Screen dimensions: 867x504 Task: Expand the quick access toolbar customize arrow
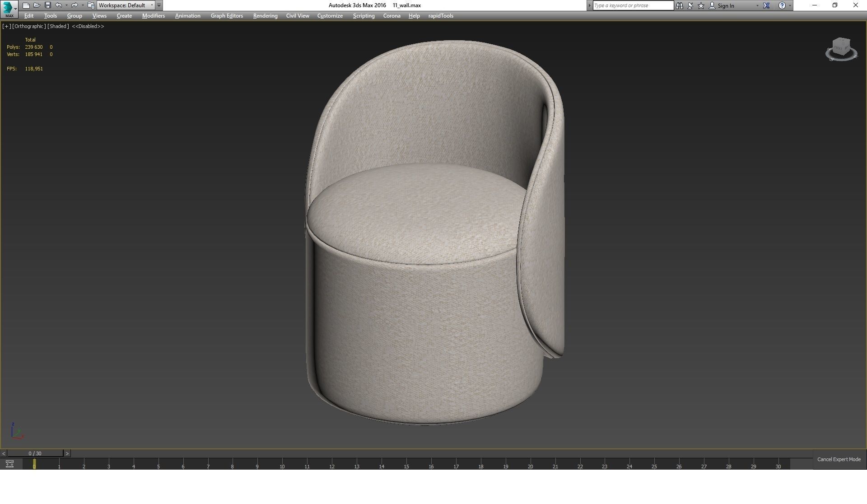click(x=159, y=5)
